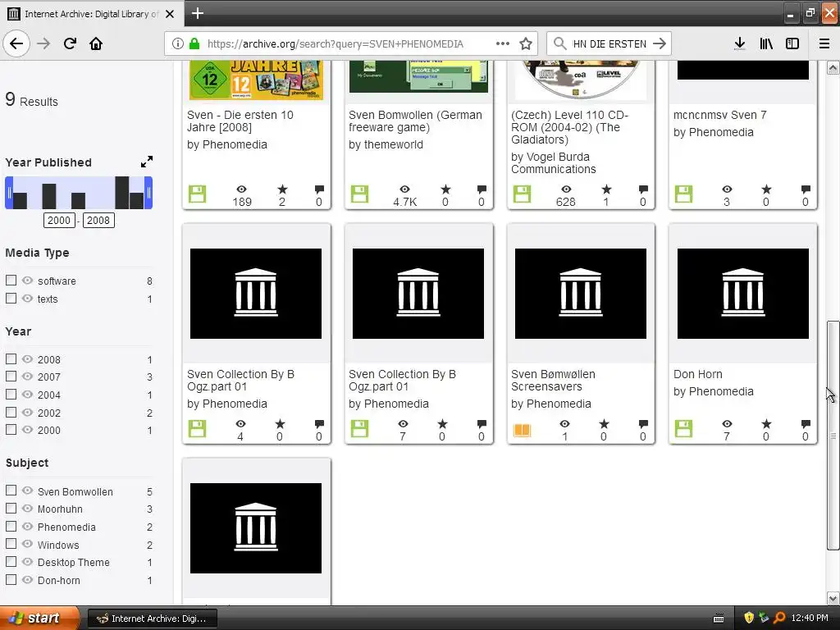Click the magnifier tray icon
This screenshot has height=630, width=840.
(779, 619)
